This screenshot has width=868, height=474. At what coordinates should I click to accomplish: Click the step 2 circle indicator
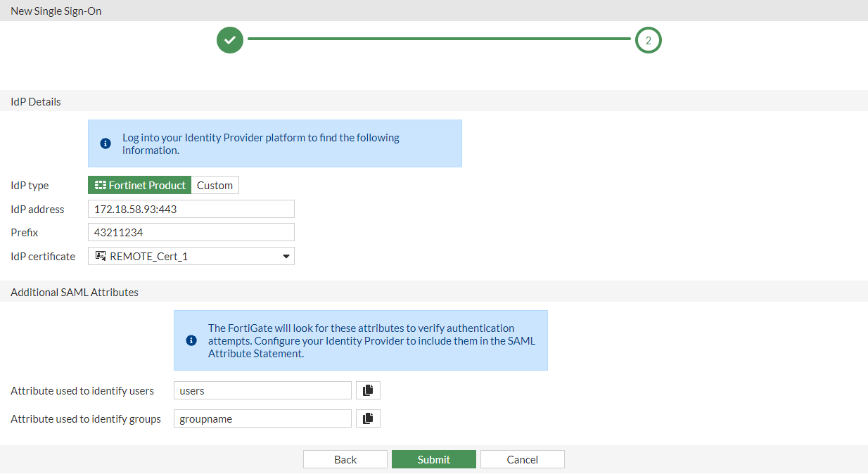[x=648, y=40]
